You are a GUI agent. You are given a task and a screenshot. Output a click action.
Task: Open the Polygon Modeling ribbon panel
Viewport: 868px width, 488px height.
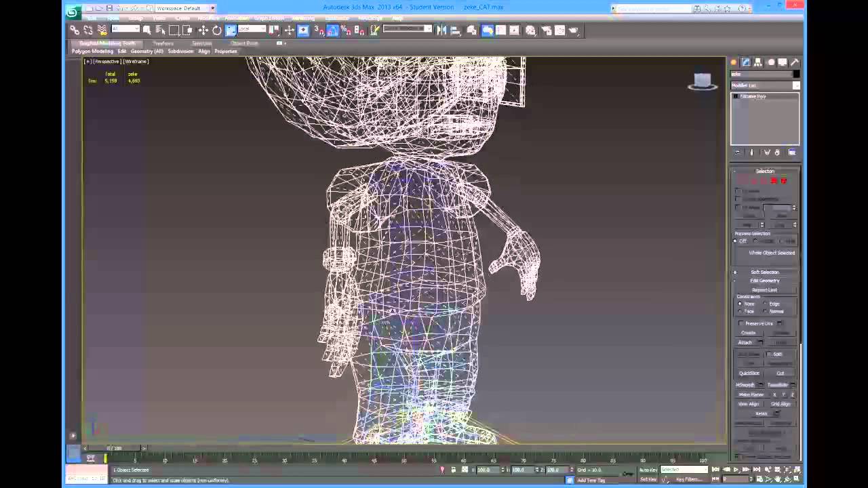tap(93, 52)
